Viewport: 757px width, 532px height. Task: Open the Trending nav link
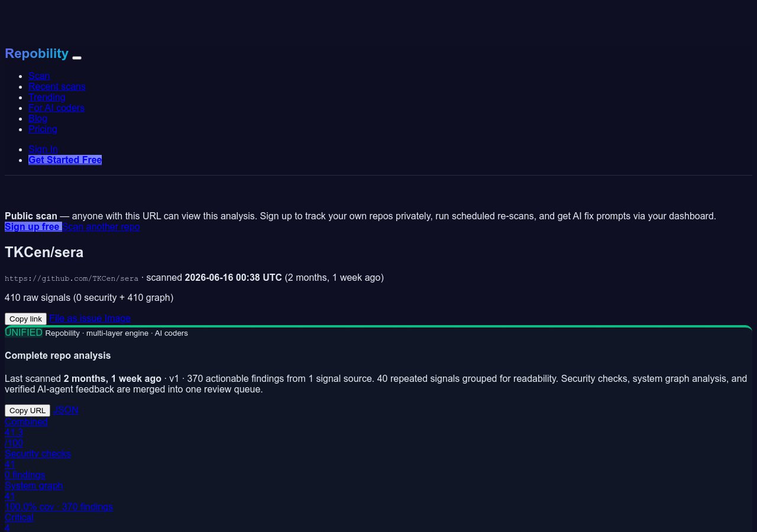47,97
